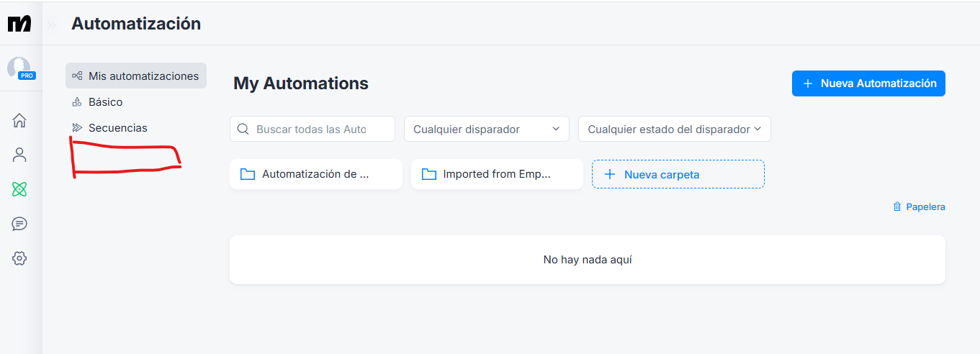
Task: Open the Live Chat bubble icon
Action: 19,224
